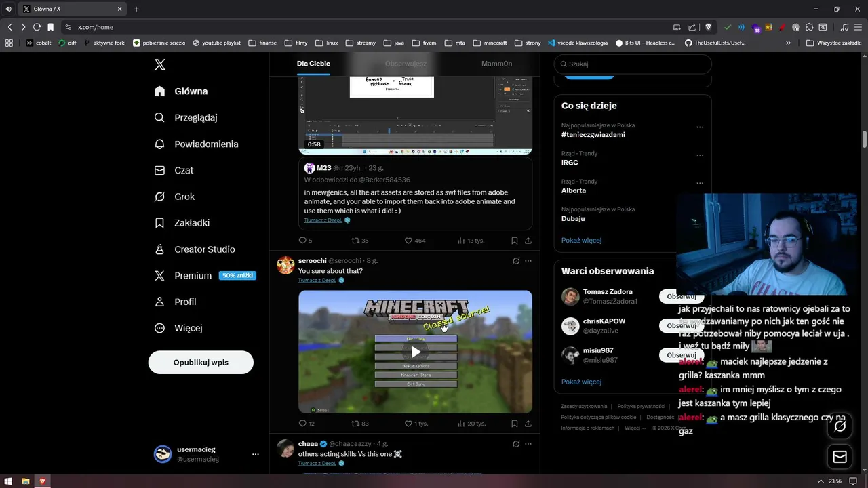Viewport: 868px width, 488px height.
Task: Open Powiadomienia notifications
Action: 196,144
